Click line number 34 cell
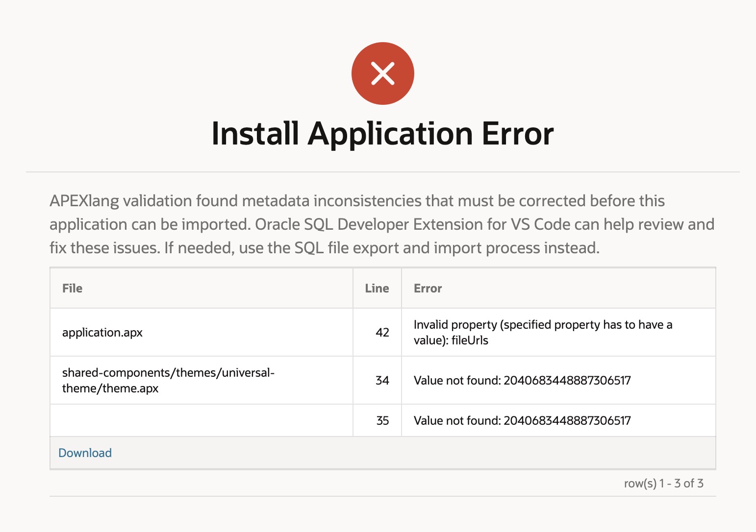The image size is (756, 532). [377, 380]
